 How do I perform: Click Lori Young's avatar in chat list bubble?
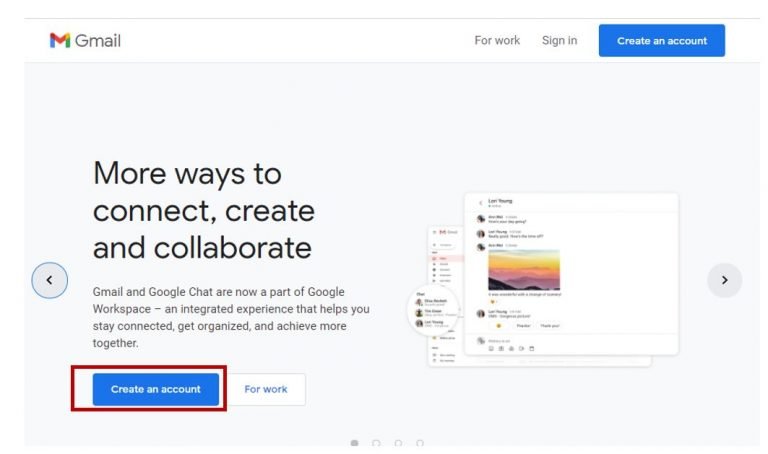(x=421, y=323)
